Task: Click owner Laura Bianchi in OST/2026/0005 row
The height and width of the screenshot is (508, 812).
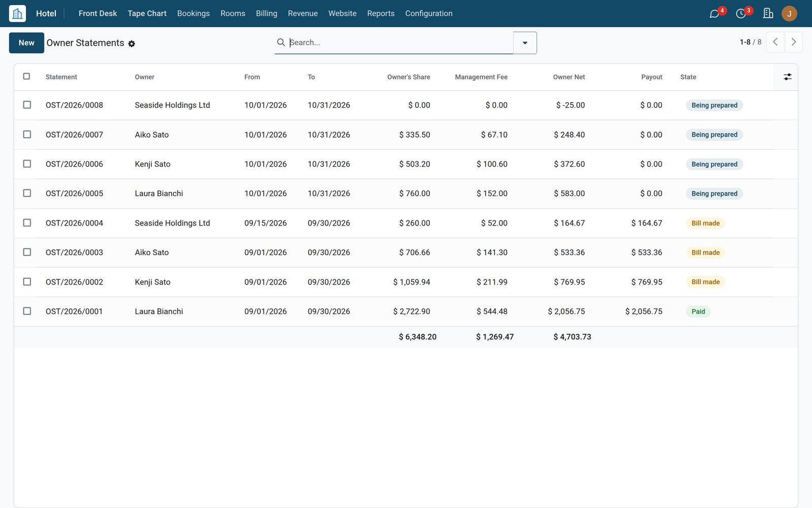Action: pyautogui.click(x=159, y=194)
